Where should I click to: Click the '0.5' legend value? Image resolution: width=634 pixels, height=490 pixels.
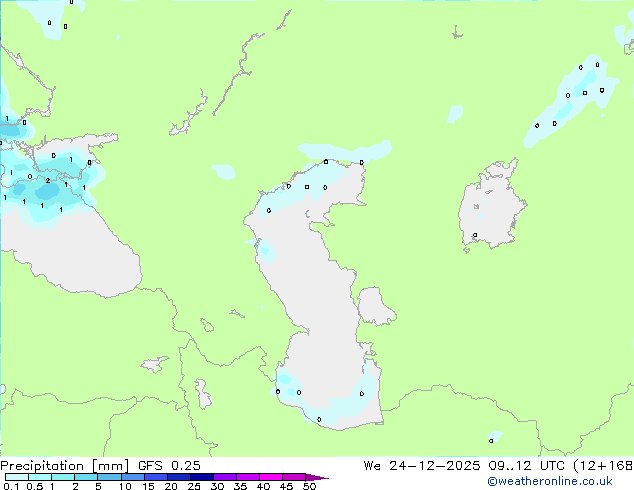coord(34,486)
